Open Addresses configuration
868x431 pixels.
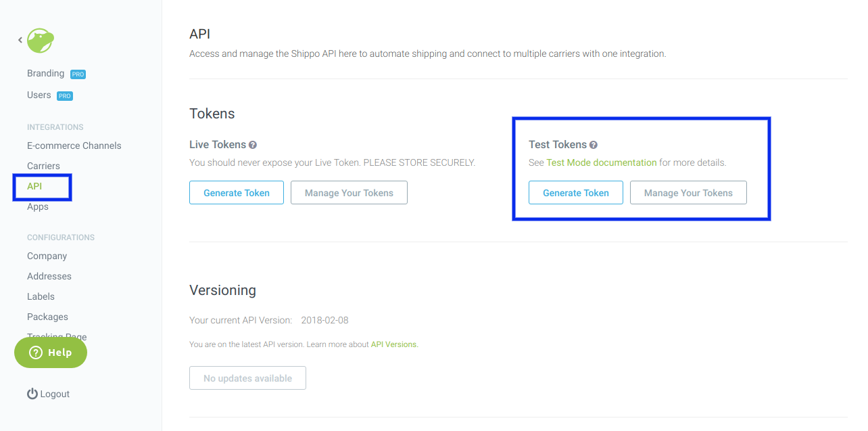click(x=49, y=276)
